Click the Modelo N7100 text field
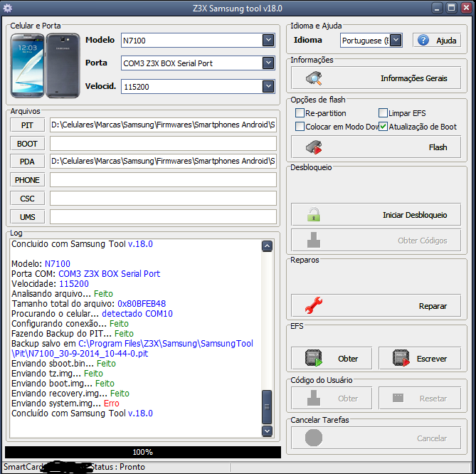476x474 pixels. 192,40
